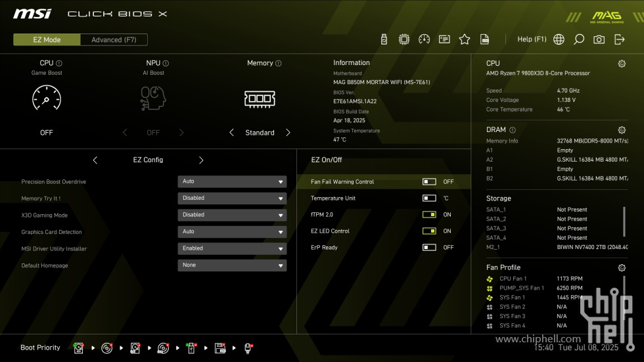Open the search magnifier icon
This screenshot has width=644, height=362.
pyautogui.click(x=579, y=39)
